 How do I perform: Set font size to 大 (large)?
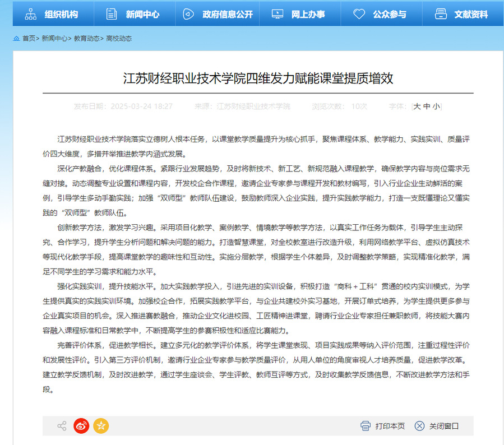[x=417, y=106]
